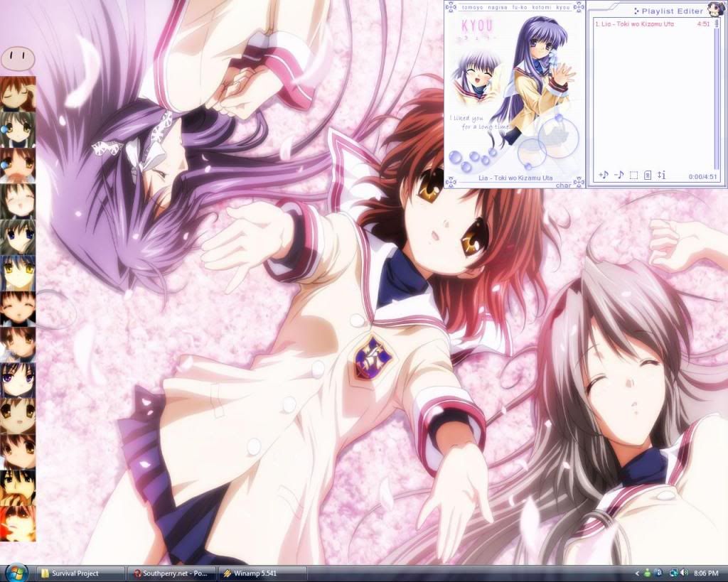Click the song title below Kyou artwork
The image size is (728, 582).
pos(515,178)
